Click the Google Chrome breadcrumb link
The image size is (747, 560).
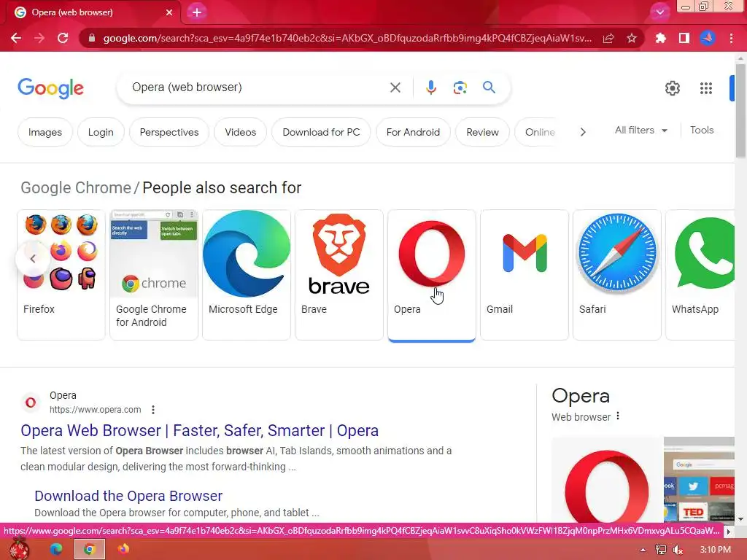pyautogui.click(x=76, y=187)
